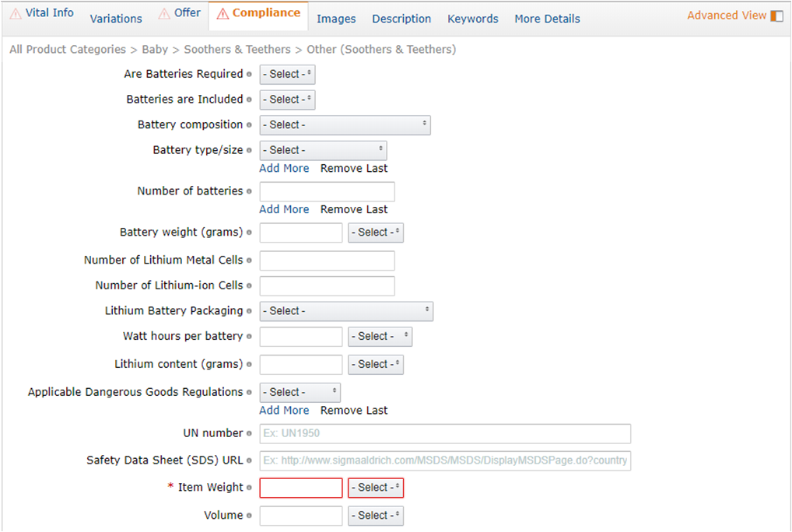This screenshot has height=532, width=792.
Task: Click info icon beside Are Batteries Required
Action: (x=249, y=75)
